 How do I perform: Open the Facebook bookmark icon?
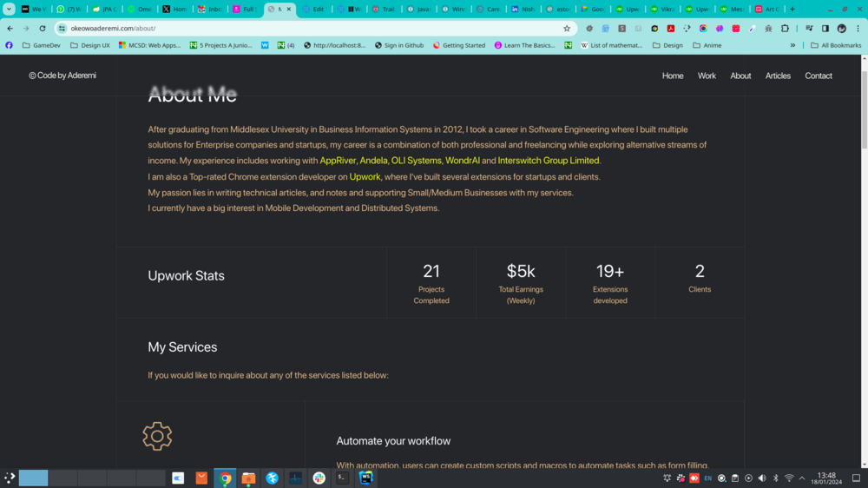click(9, 45)
